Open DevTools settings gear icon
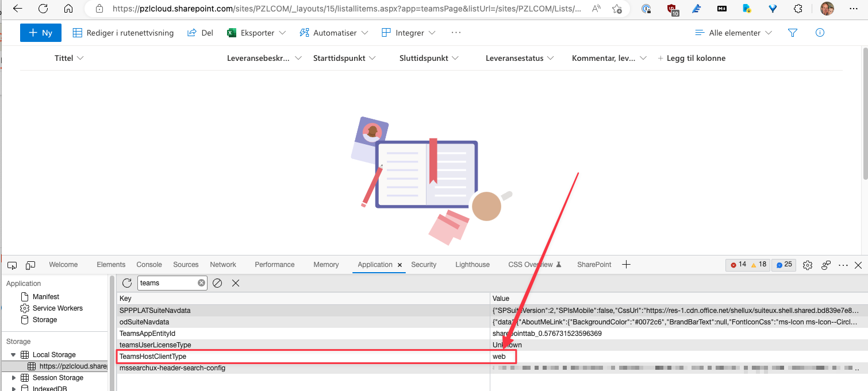Viewport: 868px width, 391px height. [808, 265]
